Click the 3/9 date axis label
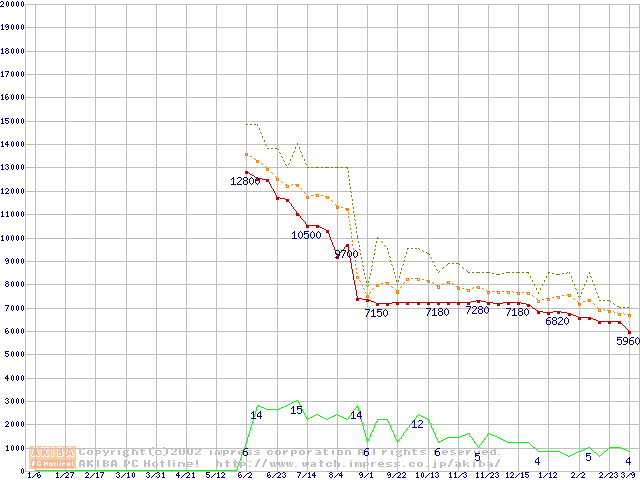 (x=628, y=475)
